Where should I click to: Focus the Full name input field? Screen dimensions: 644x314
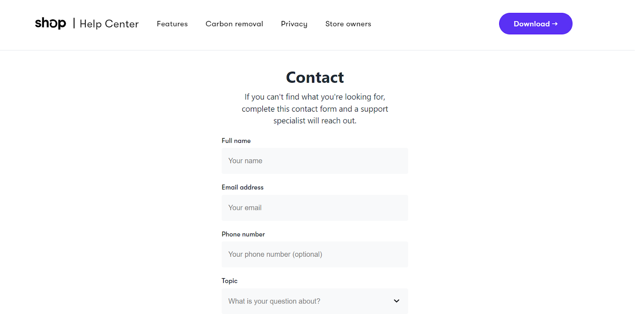[315, 161]
